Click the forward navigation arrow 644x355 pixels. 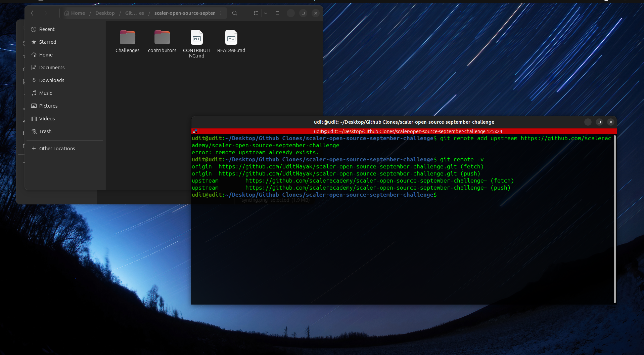46,13
